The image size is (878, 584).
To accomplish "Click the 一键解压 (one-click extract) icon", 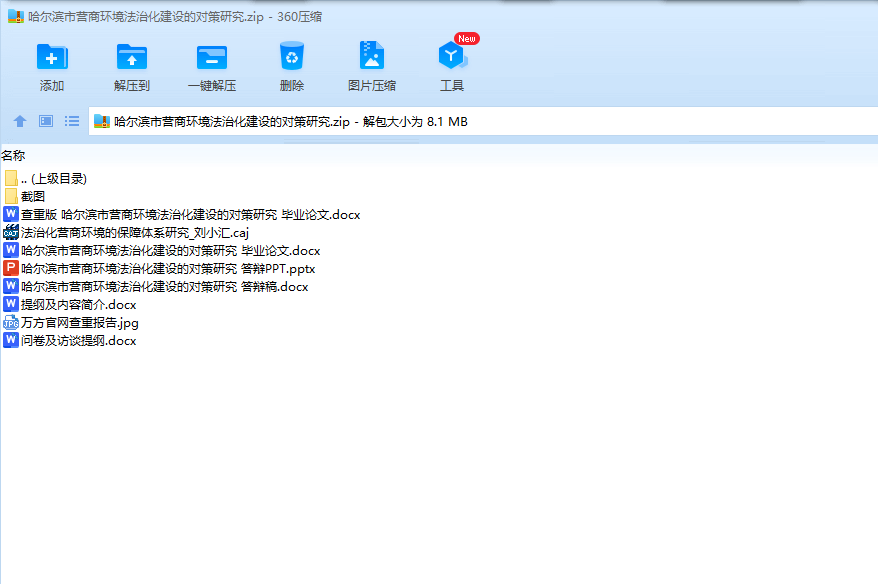I will pyautogui.click(x=212, y=57).
